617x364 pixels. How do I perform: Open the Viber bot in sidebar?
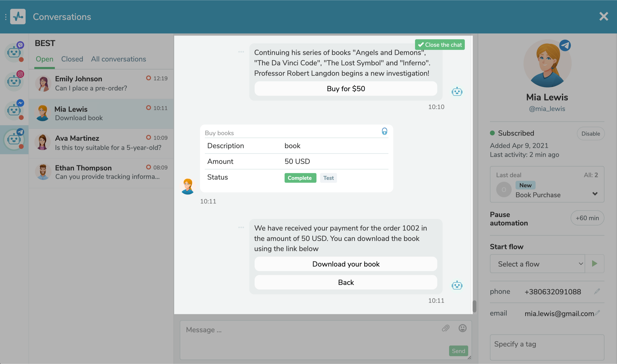[x=14, y=52]
